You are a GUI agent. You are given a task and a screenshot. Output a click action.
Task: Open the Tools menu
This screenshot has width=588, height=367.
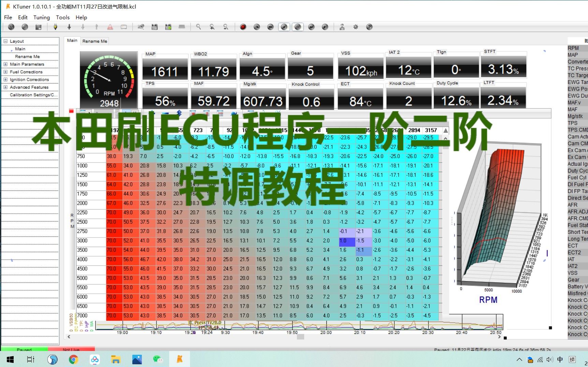coord(63,17)
